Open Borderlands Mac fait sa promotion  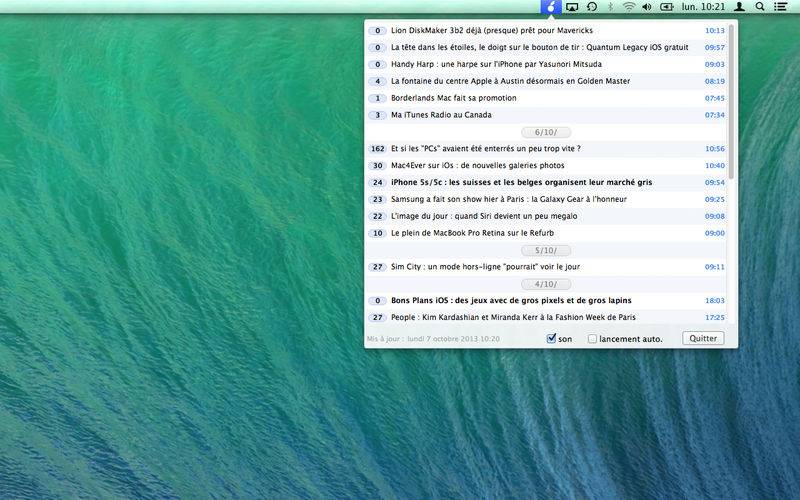pos(454,98)
